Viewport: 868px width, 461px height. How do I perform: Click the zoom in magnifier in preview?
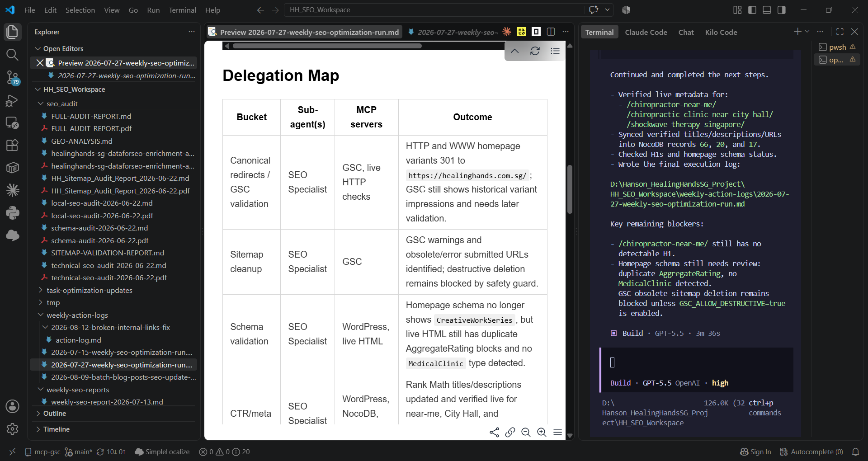(542, 433)
